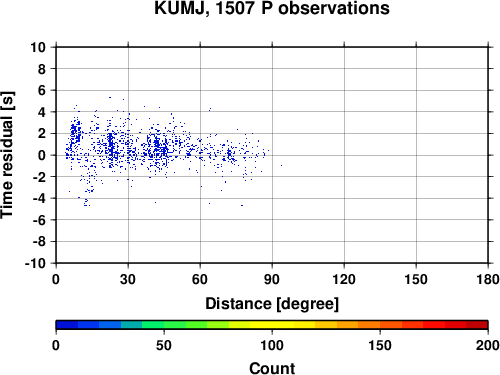
Task: Click the x-axis tick label 90
Action: 272,279
